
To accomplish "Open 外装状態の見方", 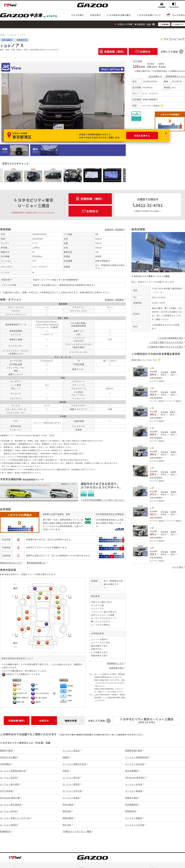I will coord(117,668).
